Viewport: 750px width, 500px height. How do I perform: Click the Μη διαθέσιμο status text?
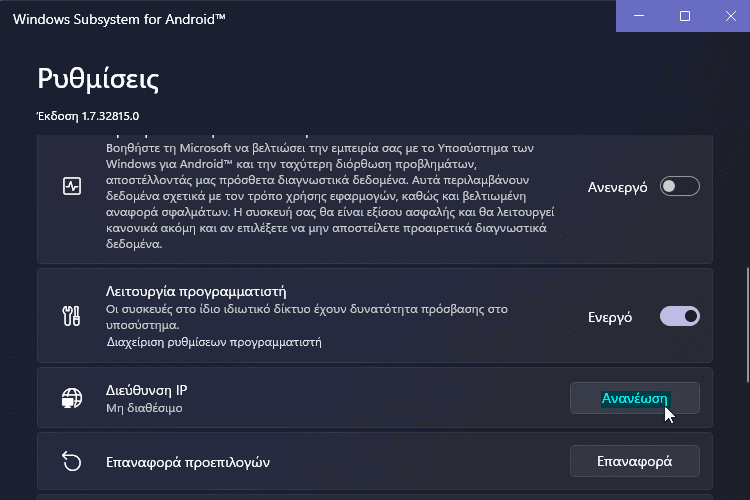tap(144, 408)
